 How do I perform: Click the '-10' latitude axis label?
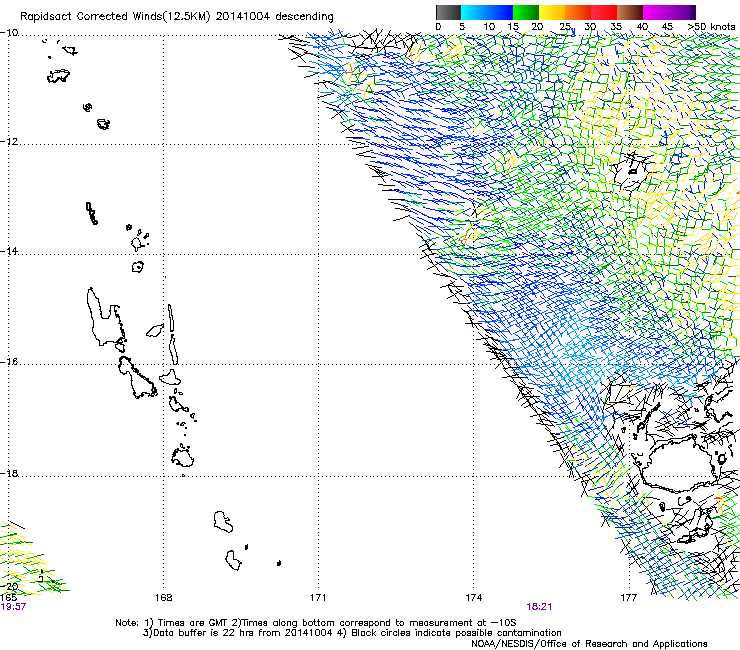[9, 33]
